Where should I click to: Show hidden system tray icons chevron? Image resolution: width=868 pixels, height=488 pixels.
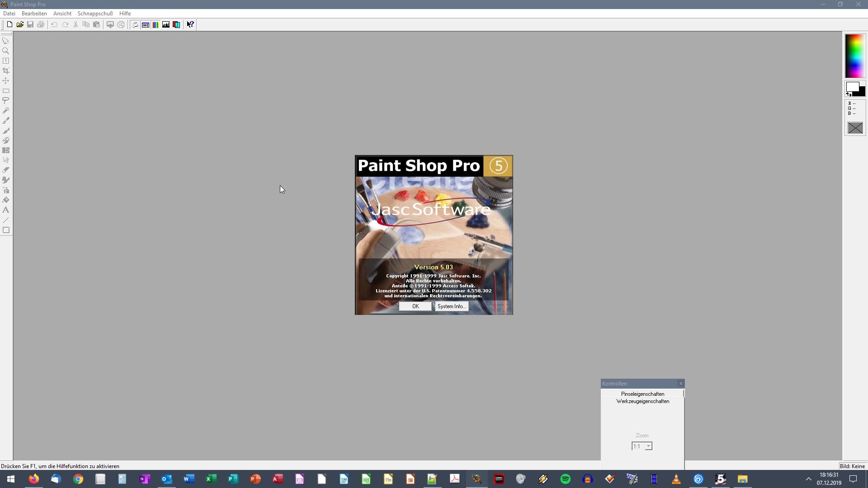pos(808,479)
